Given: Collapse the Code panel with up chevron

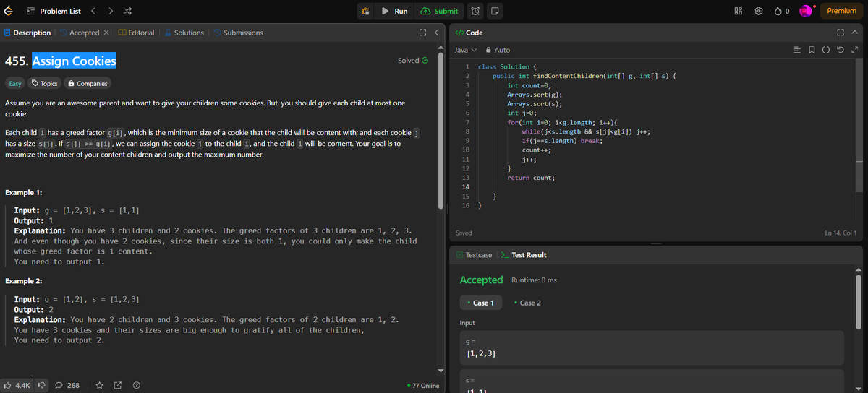Looking at the screenshot, I should 854,33.
